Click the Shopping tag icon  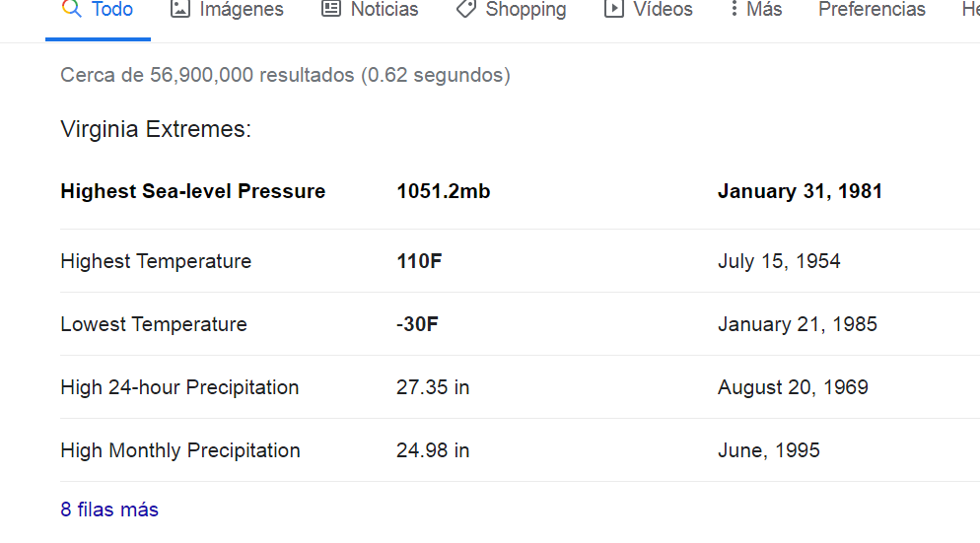coord(466,9)
